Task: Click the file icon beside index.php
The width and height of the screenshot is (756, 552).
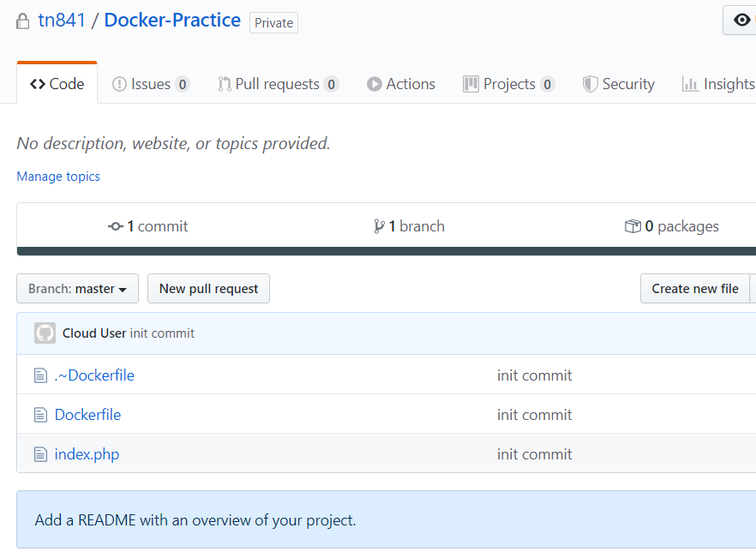Action: click(40, 453)
